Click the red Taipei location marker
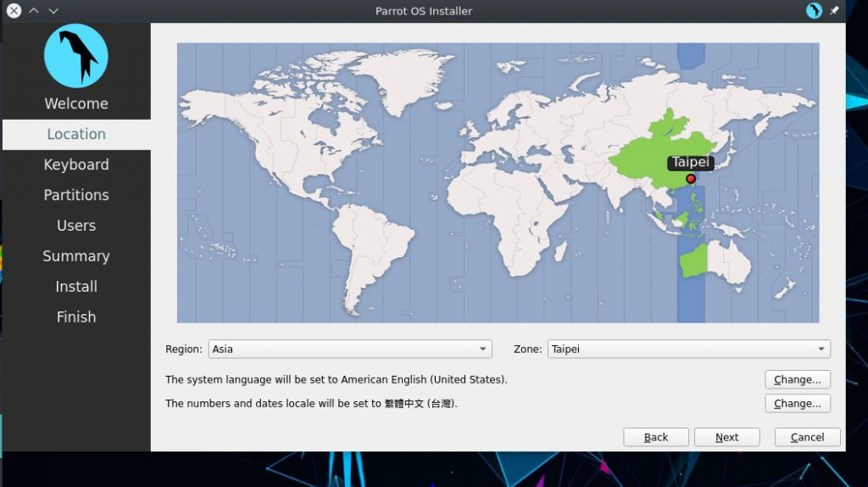 pos(690,178)
